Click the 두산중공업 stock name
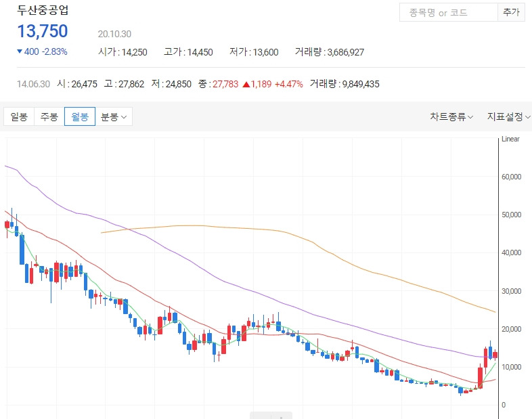The width and height of the screenshot is (532, 419). pos(43,10)
